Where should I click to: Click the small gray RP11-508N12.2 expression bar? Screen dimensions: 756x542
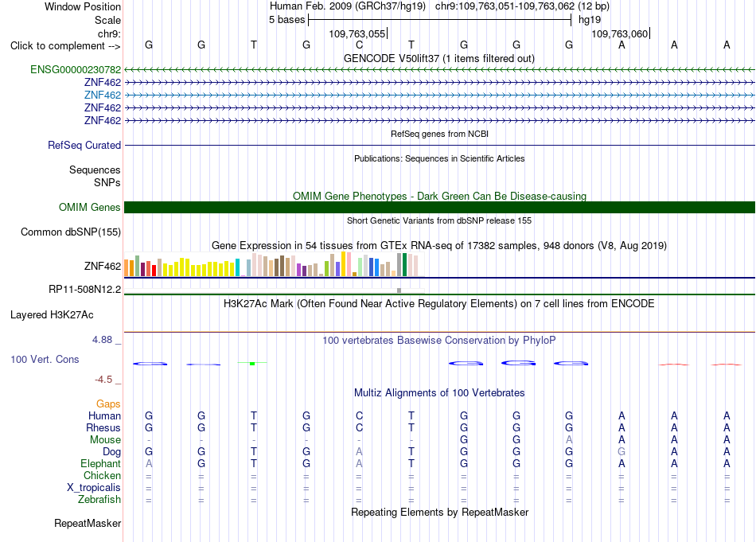pyautogui.click(x=399, y=290)
